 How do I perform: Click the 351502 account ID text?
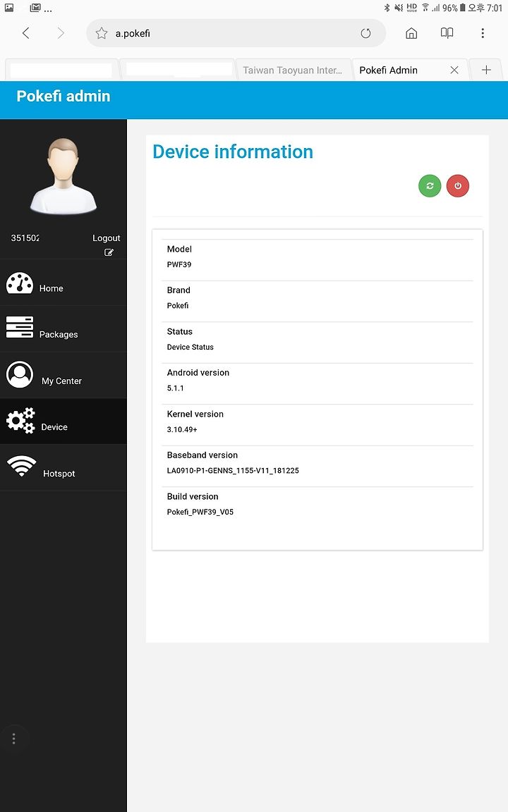coord(25,238)
